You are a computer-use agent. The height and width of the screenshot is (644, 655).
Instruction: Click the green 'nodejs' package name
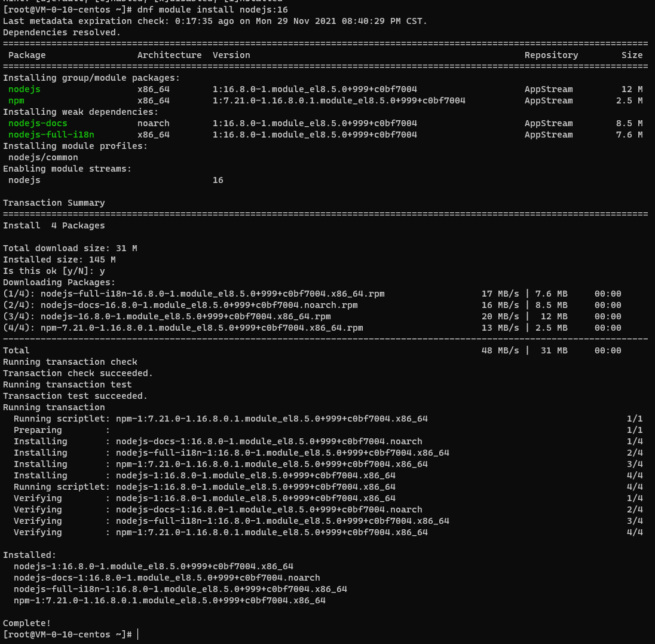[x=25, y=89]
